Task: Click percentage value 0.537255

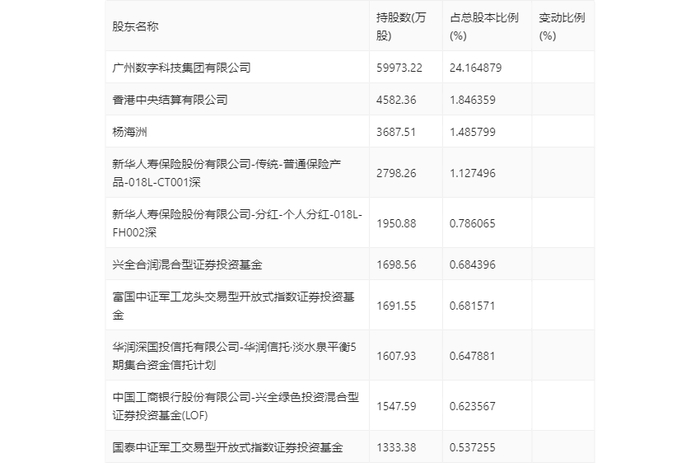Action: tap(472, 447)
